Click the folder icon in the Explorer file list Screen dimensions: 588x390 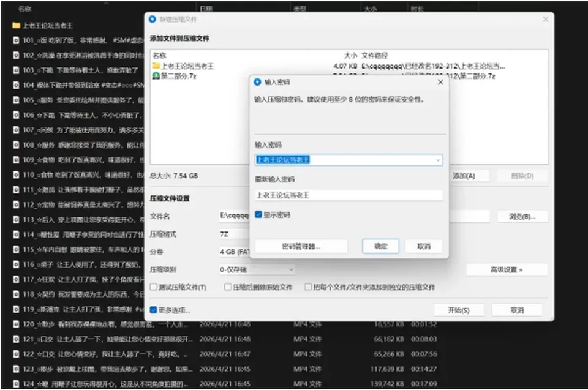tap(16, 26)
